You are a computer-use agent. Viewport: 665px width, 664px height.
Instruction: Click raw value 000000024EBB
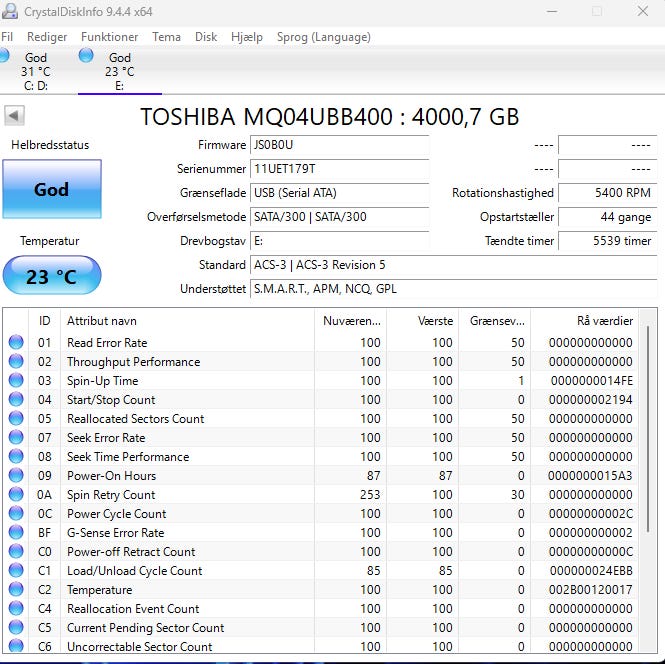tap(591, 571)
